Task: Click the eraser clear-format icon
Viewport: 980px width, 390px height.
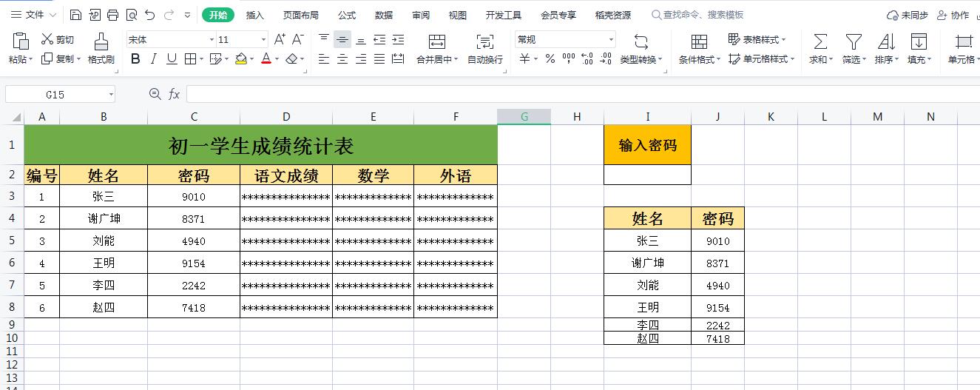Action: 291,59
